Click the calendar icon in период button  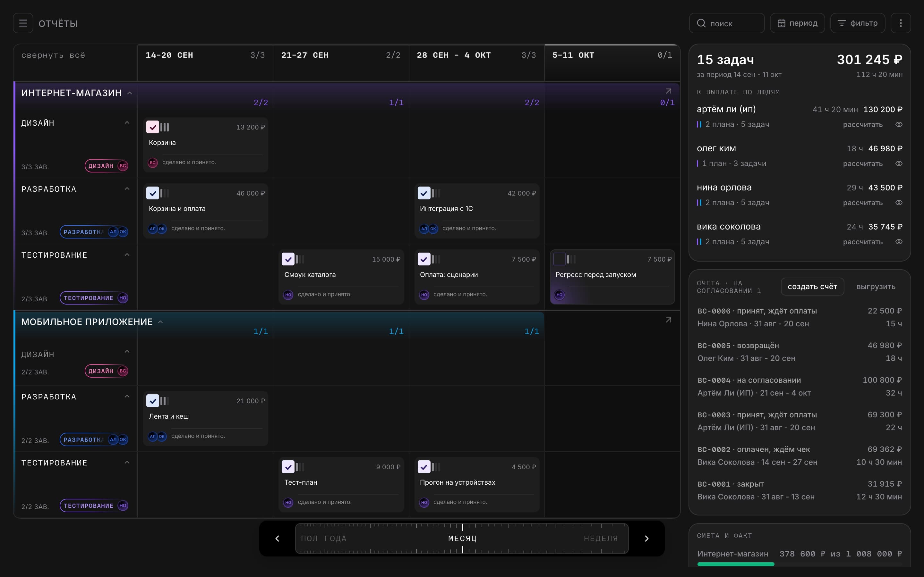tap(781, 23)
